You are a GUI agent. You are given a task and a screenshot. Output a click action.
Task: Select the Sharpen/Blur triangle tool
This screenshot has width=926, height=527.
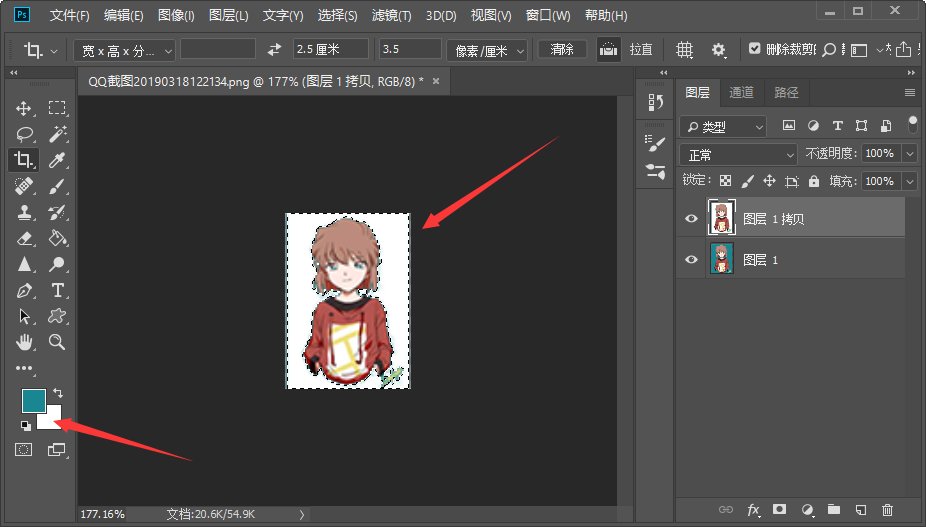pyautogui.click(x=24, y=264)
